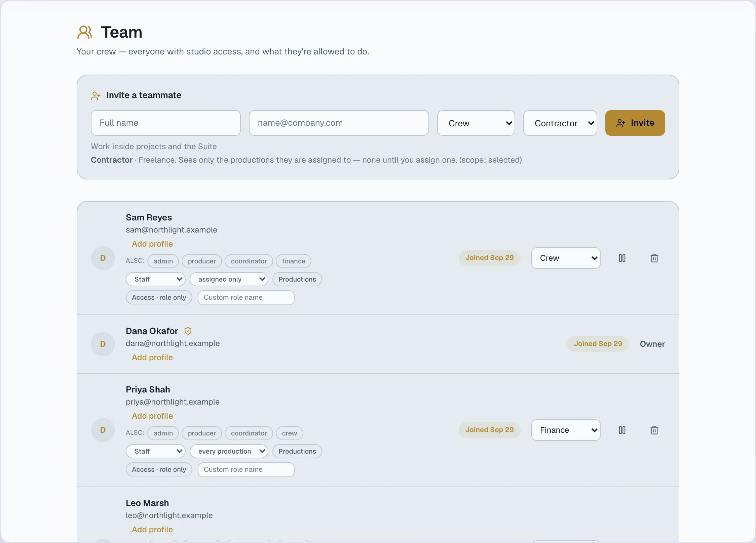This screenshot has width=756, height=543.
Task: Click the Priya Shah name
Action: [148, 389]
